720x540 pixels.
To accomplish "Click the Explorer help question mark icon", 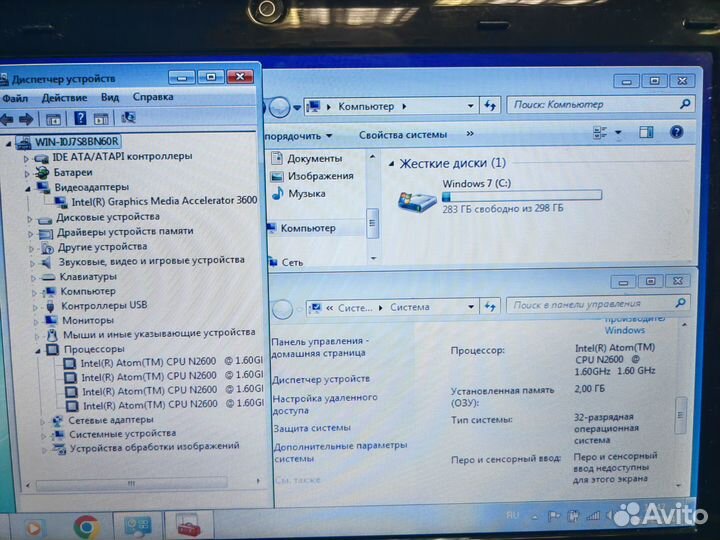I will pyautogui.click(x=676, y=132).
